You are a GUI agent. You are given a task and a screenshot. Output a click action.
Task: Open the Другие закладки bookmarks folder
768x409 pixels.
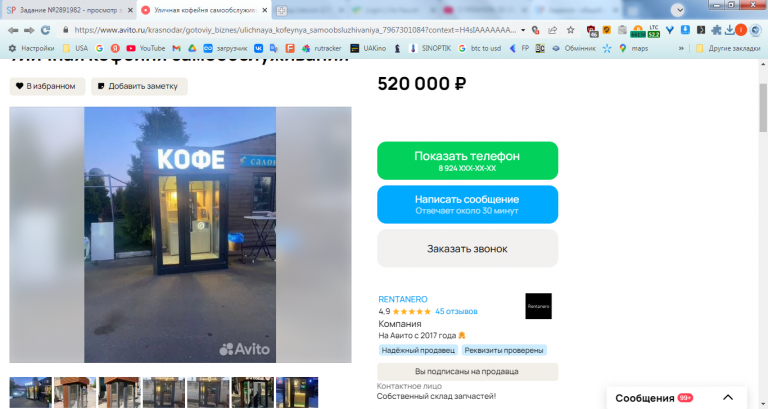pos(728,48)
